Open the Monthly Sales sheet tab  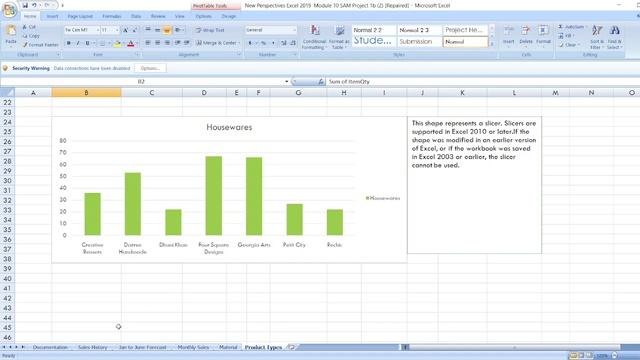pos(193,347)
